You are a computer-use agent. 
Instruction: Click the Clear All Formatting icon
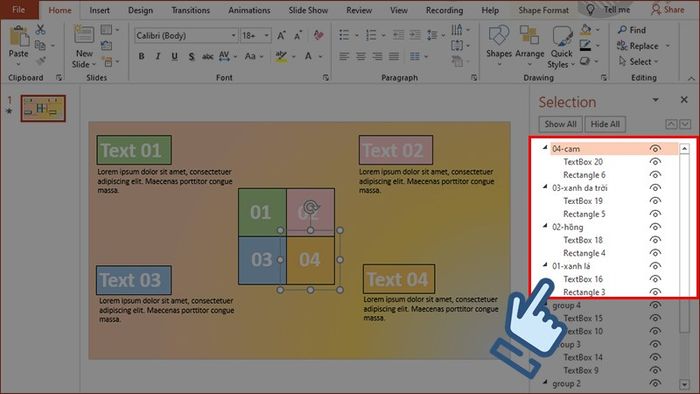pos(318,35)
